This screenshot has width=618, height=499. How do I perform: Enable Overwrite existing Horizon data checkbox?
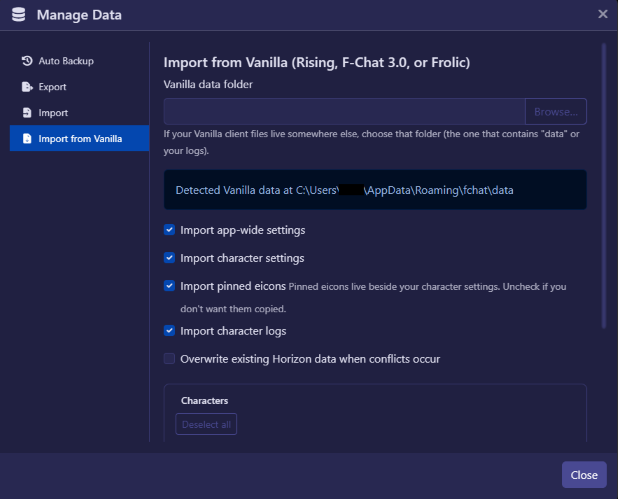coord(169,359)
